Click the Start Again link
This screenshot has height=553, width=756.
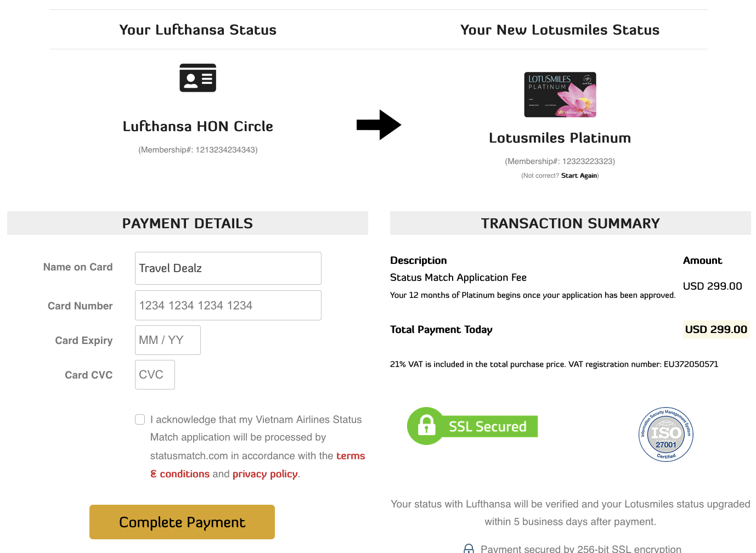[579, 176]
